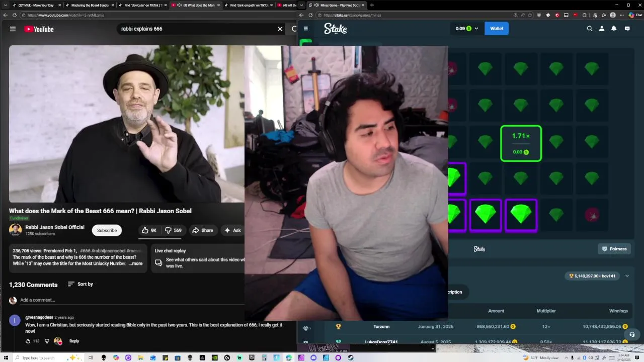Open Edge Settings and more ellipsis
Image resolution: width=644 pixels, height=362 pixels.
(x=621, y=15)
